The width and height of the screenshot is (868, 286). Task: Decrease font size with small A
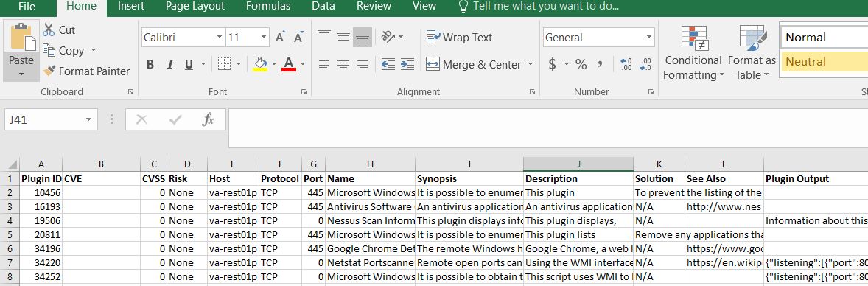(x=298, y=37)
